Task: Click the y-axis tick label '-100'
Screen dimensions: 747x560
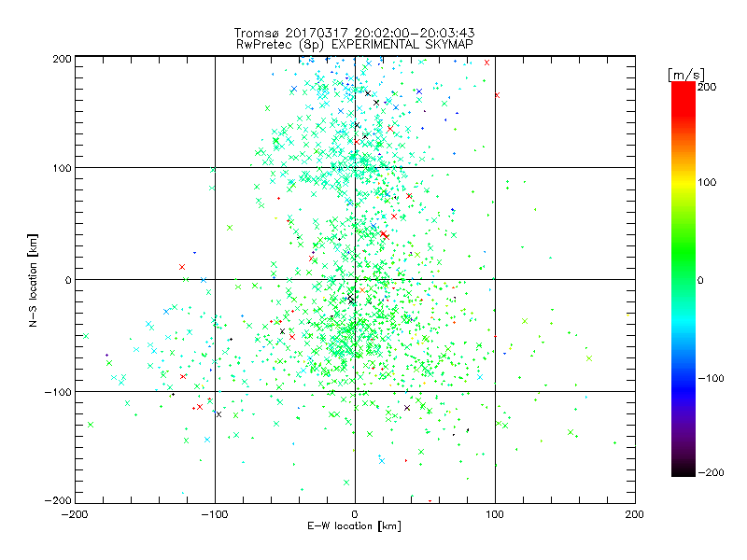Action: (x=58, y=392)
